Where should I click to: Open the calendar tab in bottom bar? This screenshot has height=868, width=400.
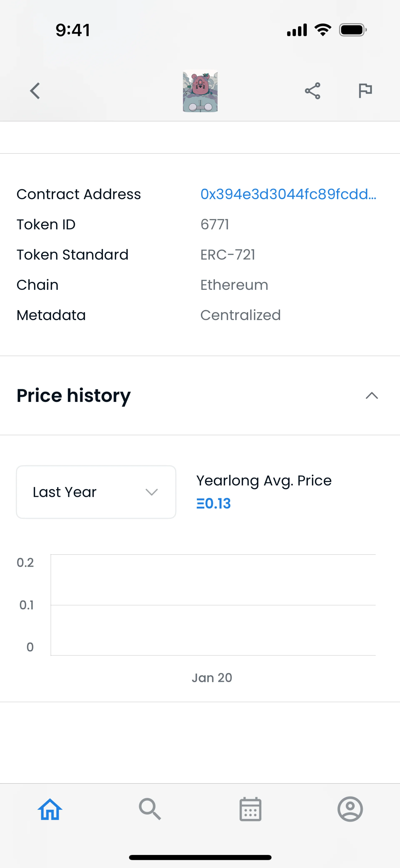(x=250, y=809)
